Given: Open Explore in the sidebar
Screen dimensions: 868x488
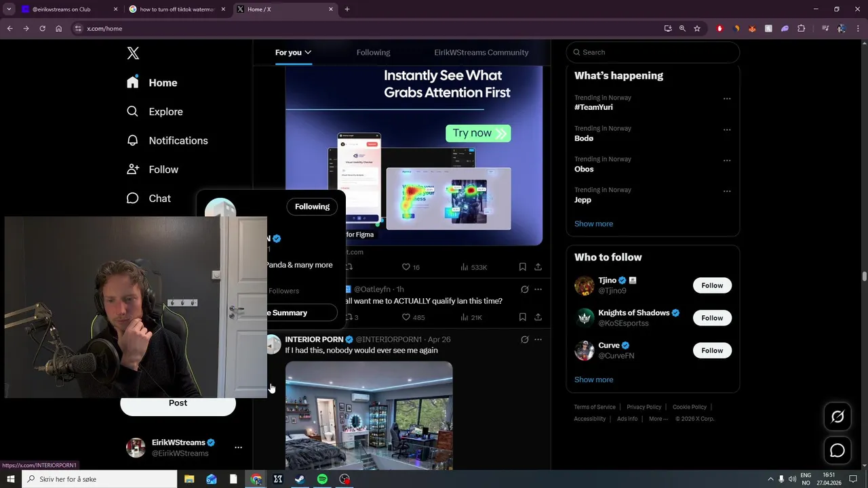Looking at the screenshot, I should pos(155,112).
